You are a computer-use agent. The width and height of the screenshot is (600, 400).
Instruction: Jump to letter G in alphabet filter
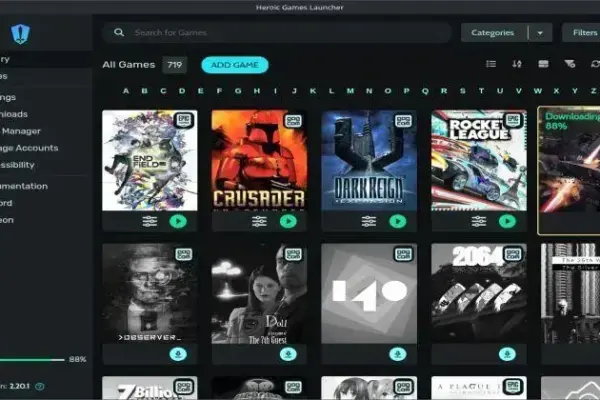click(x=238, y=91)
